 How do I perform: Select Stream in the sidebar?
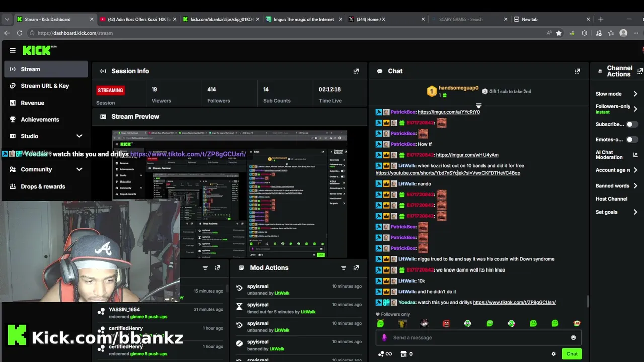46,69
